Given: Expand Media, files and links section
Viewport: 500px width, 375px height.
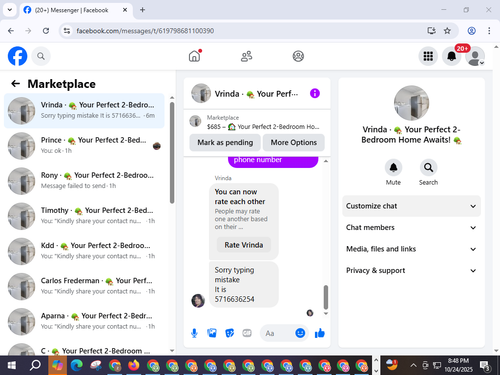Looking at the screenshot, I should pyautogui.click(x=411, y=249).
